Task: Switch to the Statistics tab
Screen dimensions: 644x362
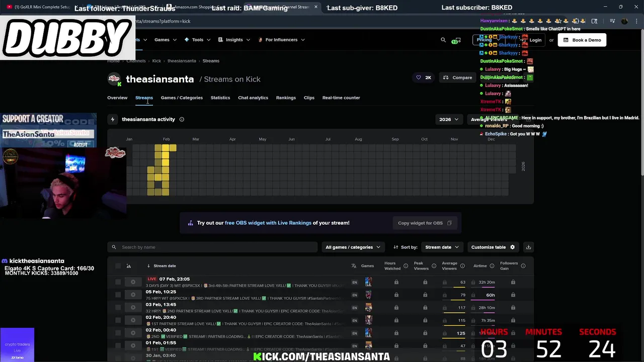Action: point(220,98)
